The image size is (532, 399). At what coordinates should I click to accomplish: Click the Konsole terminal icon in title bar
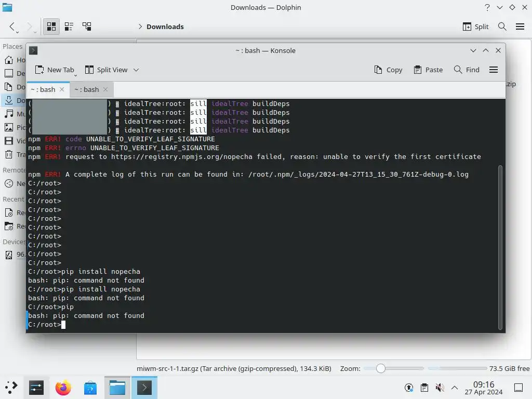point(33,50)
